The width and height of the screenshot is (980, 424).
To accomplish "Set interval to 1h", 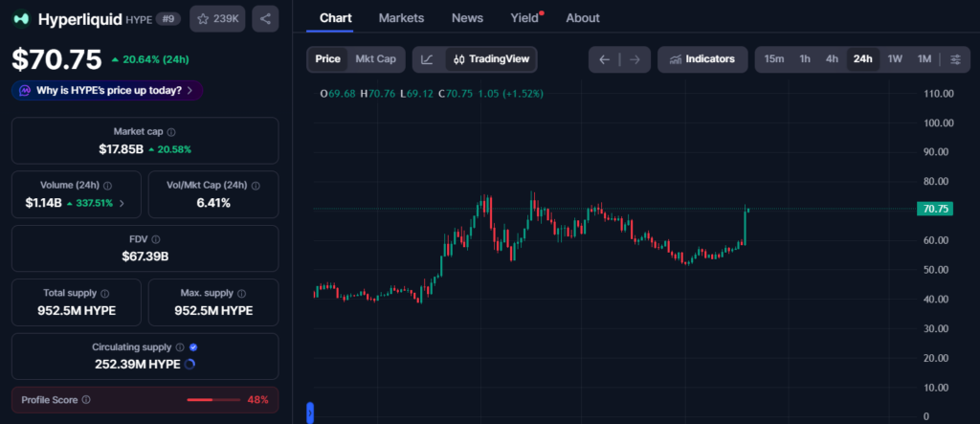I will (805, 59).
